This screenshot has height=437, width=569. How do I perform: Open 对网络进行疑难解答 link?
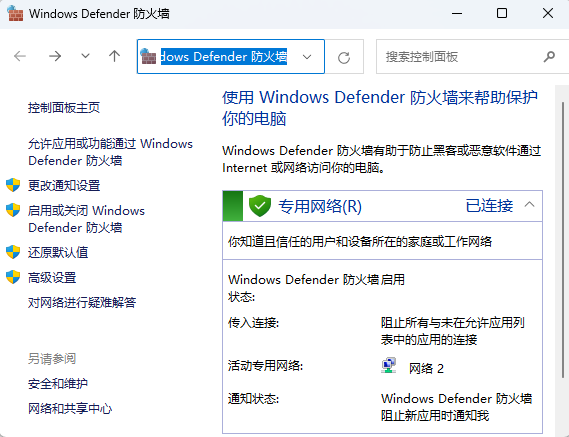[x=82, y=302]
